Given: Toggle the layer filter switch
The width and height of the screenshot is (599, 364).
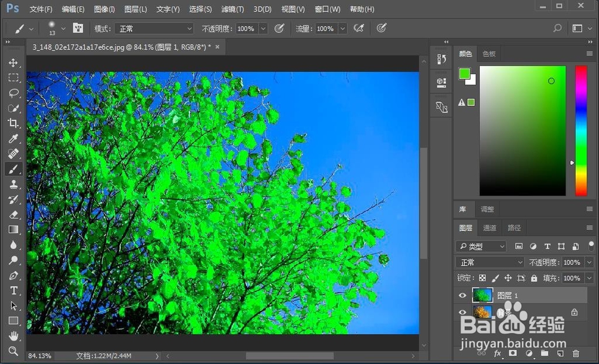Looking at the screenshot, I should pos(591,245).
